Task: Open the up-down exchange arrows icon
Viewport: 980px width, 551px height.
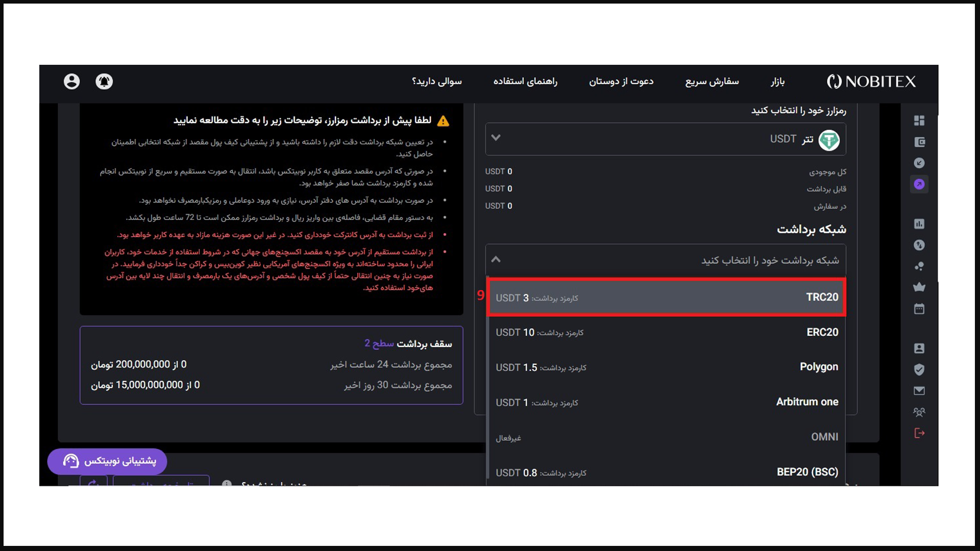Action: click(919, 245)
